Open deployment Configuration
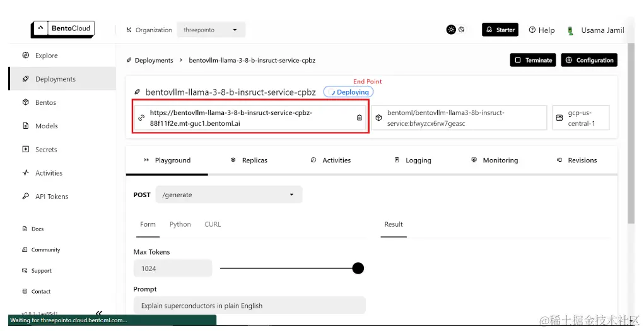The image size is (644, 331). pos(589,60)
